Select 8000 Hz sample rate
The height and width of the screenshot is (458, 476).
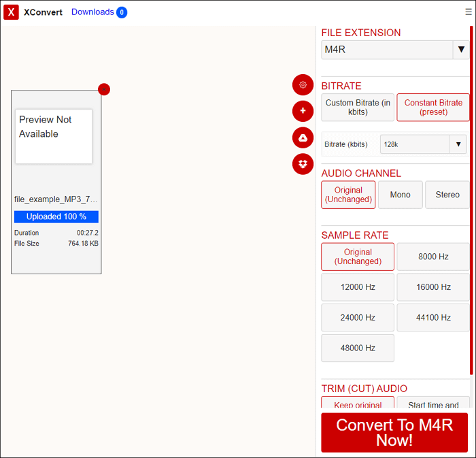point(433,257)
